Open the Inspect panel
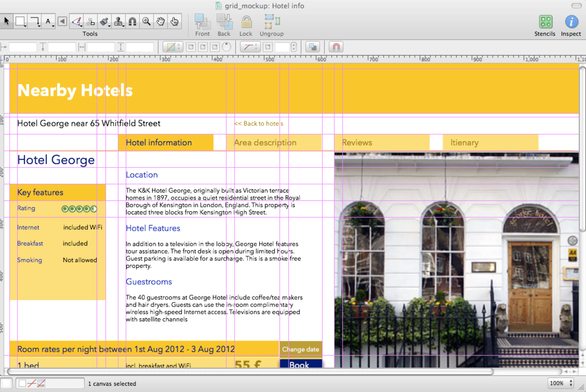The image size is (586, 392). point(571,25)
